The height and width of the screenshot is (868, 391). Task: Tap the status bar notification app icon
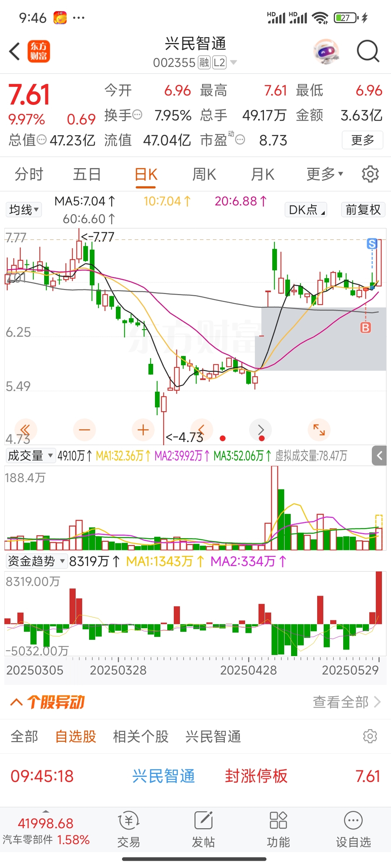click(60, 18)
